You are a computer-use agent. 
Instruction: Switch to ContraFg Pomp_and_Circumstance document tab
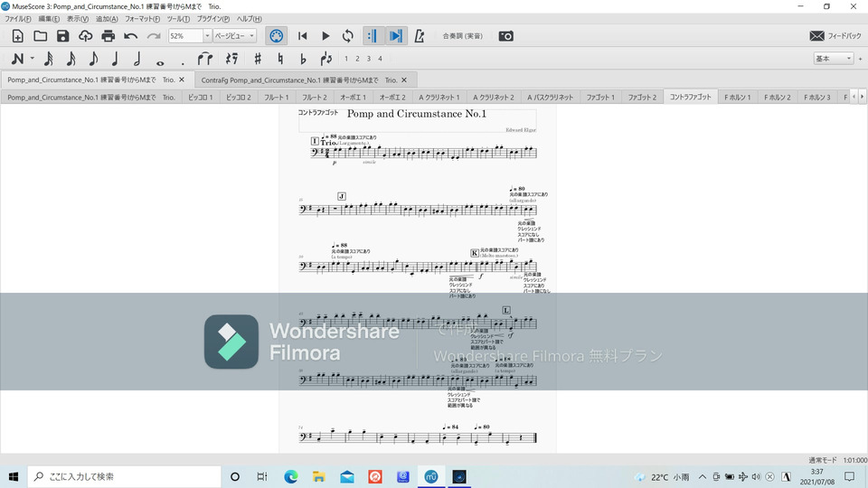pos(299,80)
